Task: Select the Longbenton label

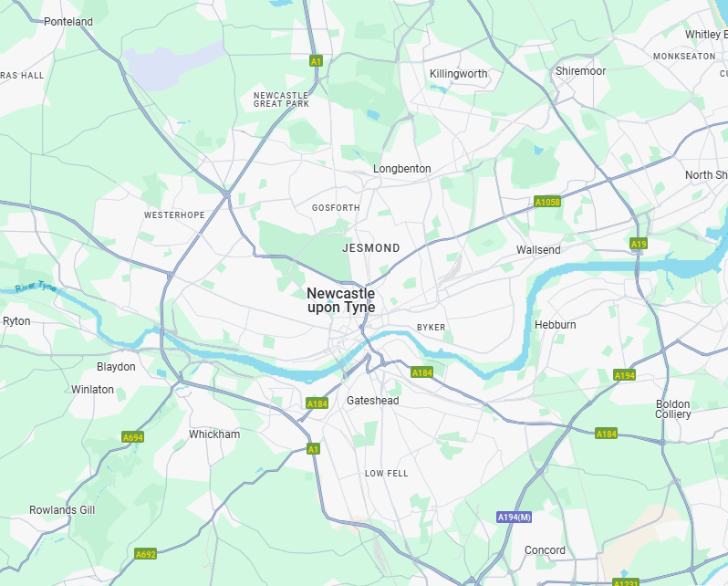Action: point(402,169)
